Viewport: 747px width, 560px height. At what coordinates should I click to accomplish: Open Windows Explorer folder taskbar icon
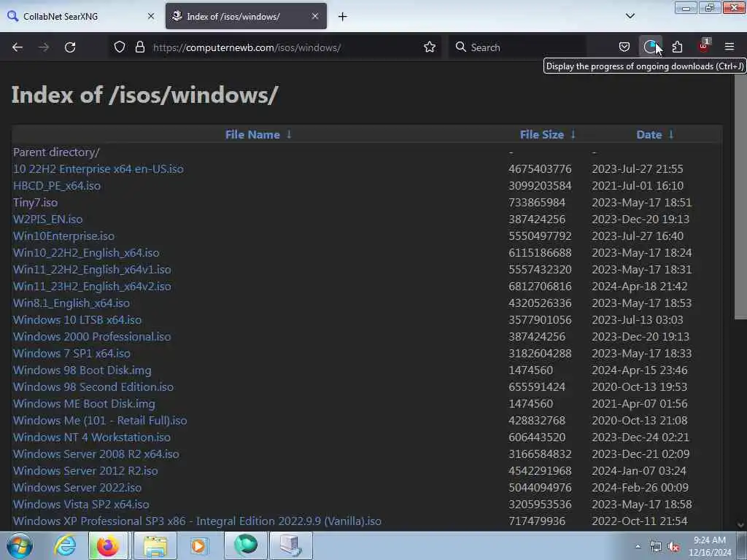point(155,545)
